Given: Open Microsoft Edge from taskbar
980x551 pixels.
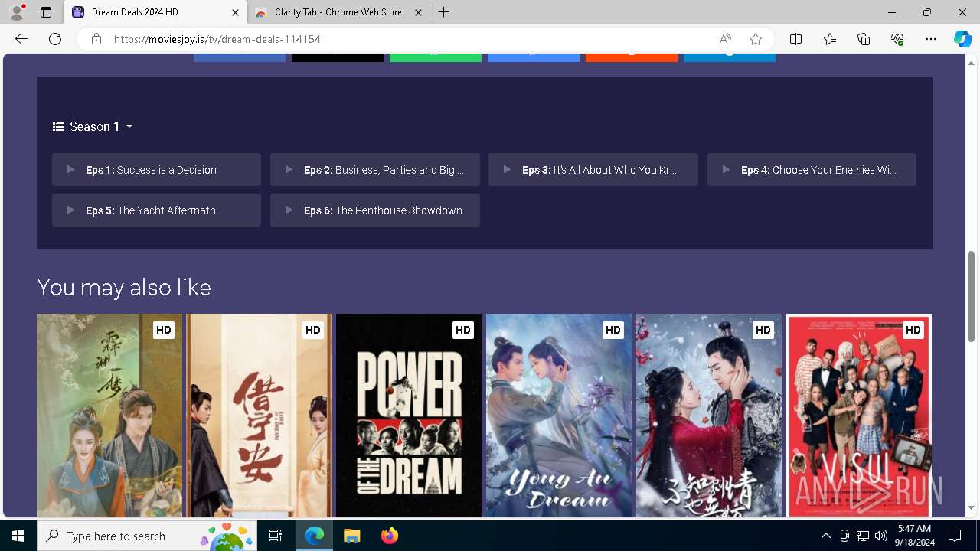Looking at the screenshot, I should tap(315, 536).
